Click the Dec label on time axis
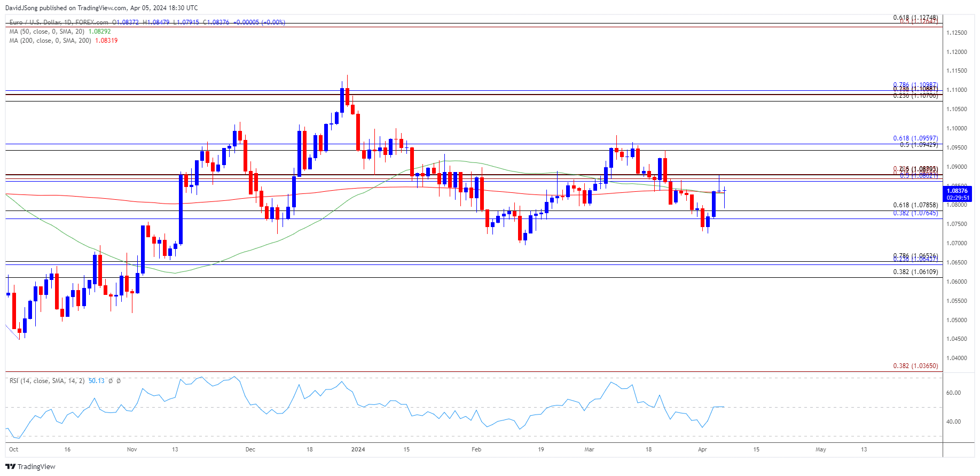980x476 pixels. pos(250,450)
